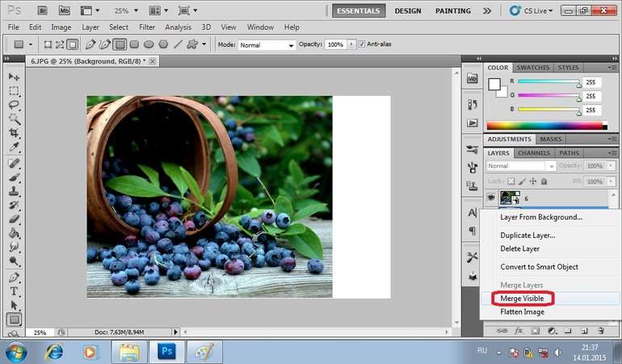622x364 pixels.
Task: Open the Filter menu
Action: (x=147, y=27)
